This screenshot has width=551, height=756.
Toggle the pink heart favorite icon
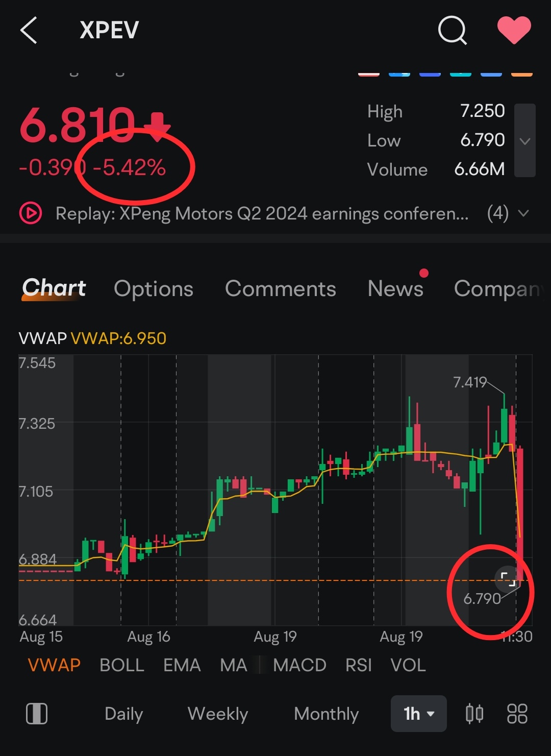pyautogui.click(x=514, y=30)
